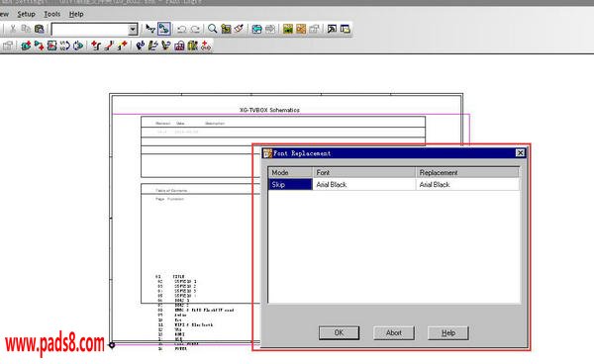Image resolution: width=594 pixels, height=364 pixels.
Task: Click the Mode column header
Action: point(290,172)
